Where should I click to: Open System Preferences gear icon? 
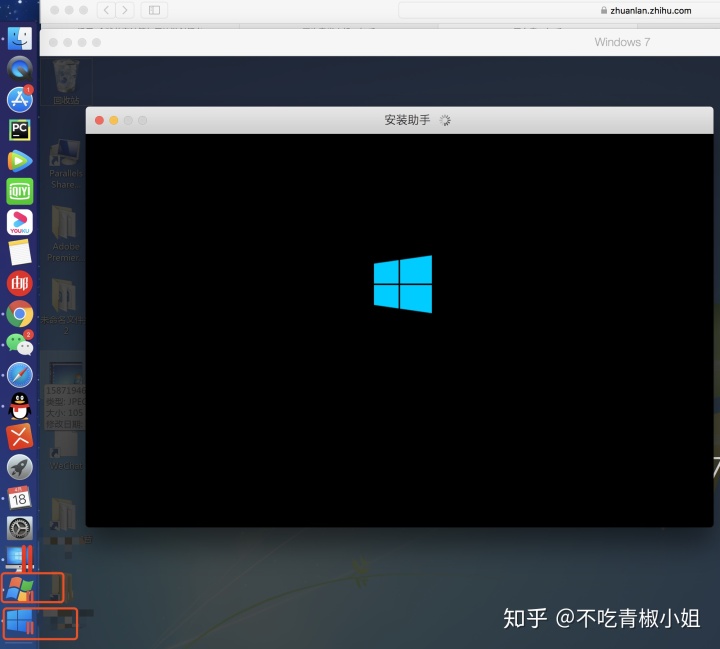[x=20, y=528]
